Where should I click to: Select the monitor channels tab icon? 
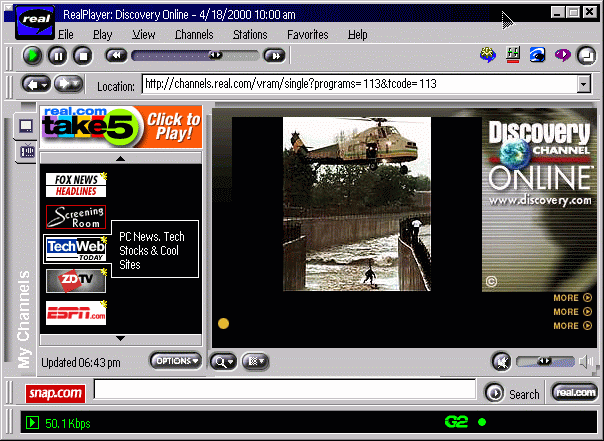click(x=26, y=126)
